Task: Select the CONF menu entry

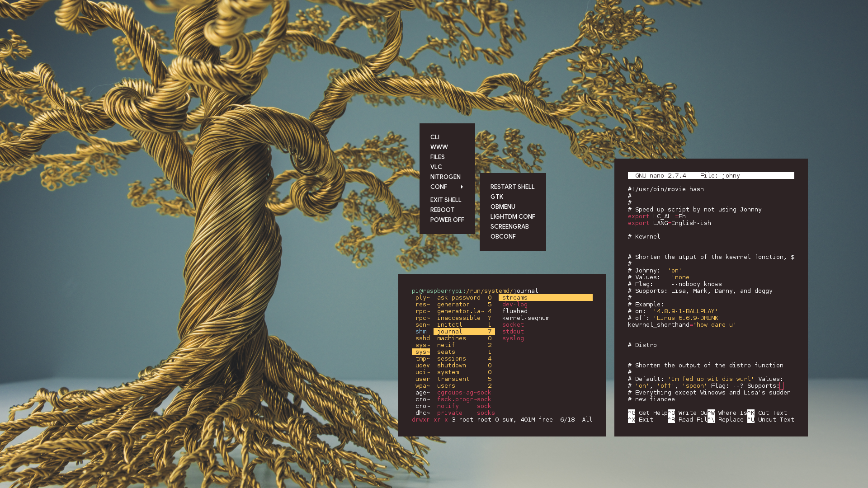Action: point(439,187)
